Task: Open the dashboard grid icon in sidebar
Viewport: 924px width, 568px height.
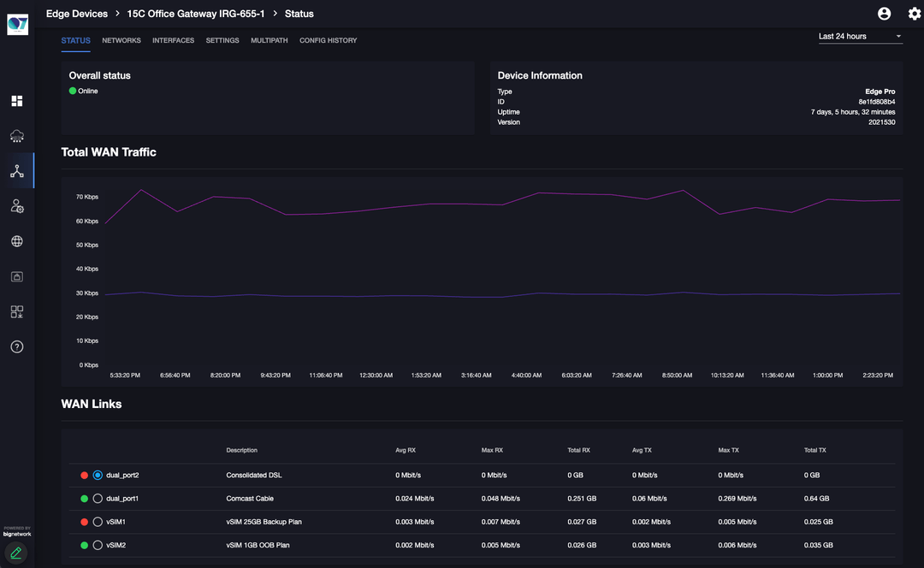Action: pos(17,101)
